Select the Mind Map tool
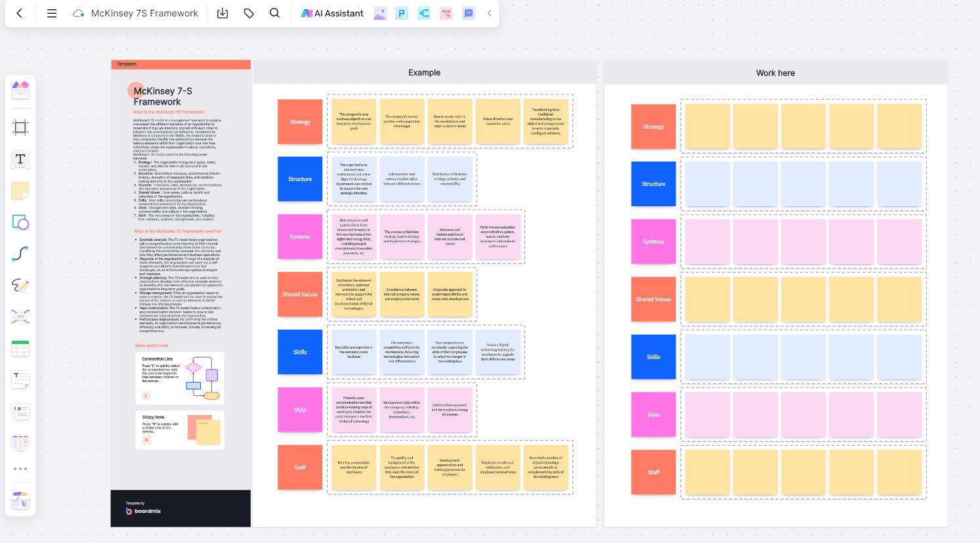The width and height of the screenshot is (980, 543). pos(20,316)
